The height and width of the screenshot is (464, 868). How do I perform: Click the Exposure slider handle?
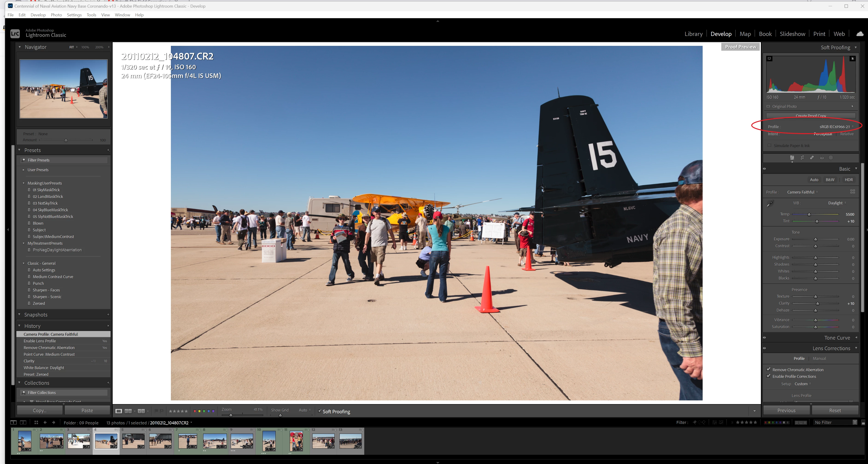815,239
